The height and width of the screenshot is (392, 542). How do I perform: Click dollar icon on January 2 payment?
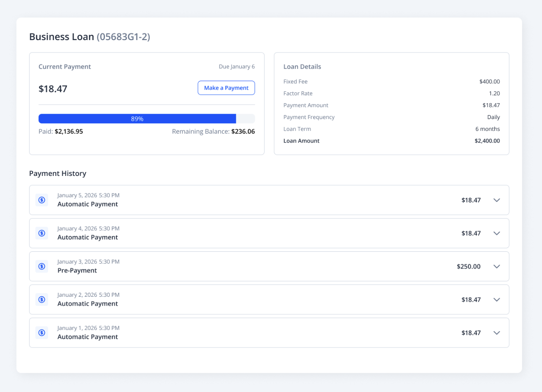click(42, 299)
